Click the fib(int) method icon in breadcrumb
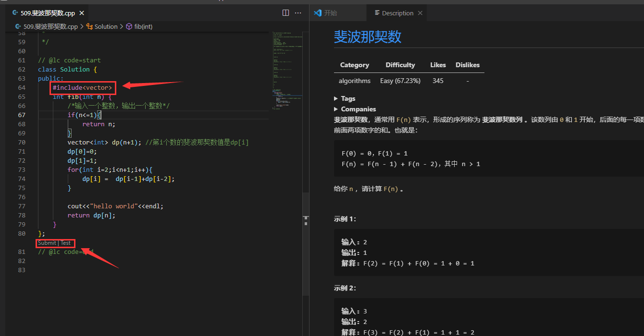The width and height of the screenshot is (644, 336). pyautogui.click(x=129, y=27)
